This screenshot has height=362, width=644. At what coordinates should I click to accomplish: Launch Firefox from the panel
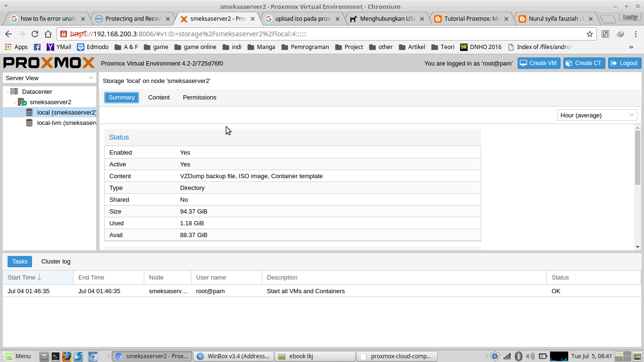point(67,356)
